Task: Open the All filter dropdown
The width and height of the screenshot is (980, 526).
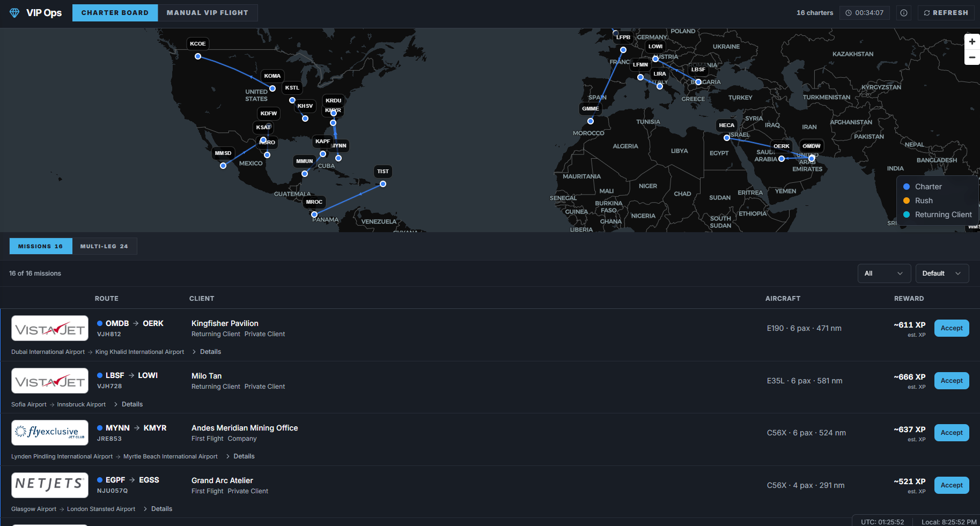Action: (x=884, y=273)
